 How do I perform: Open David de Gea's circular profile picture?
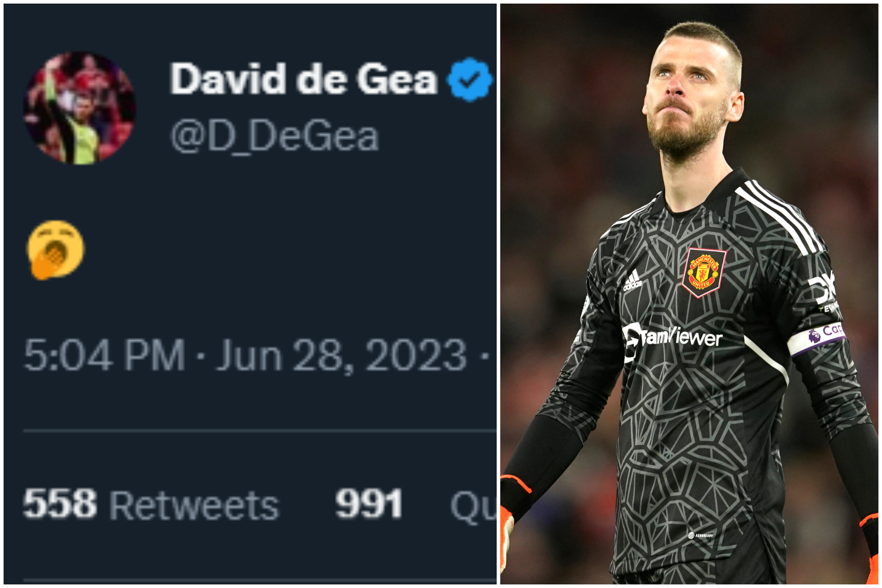click(x=80, y=108)
